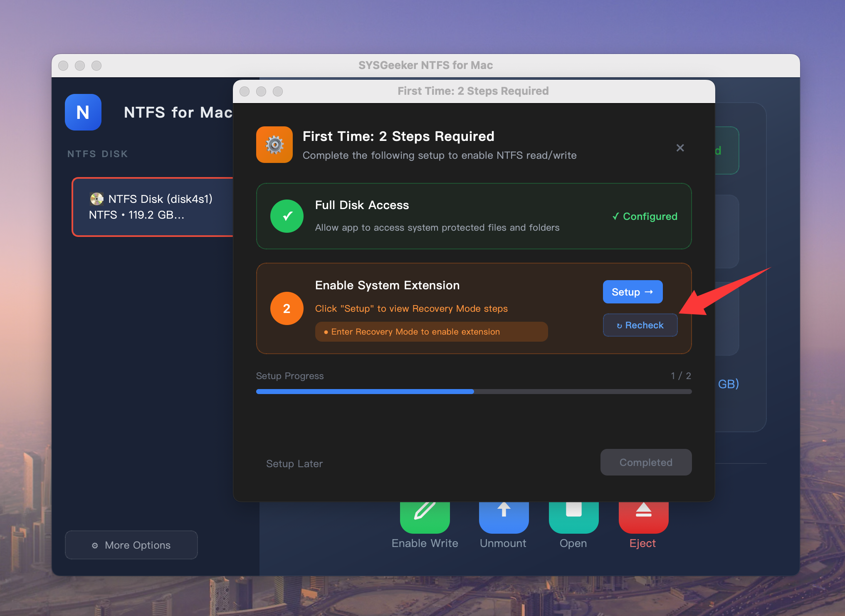
Task: Click Setup Later
Action: point(294,463)
